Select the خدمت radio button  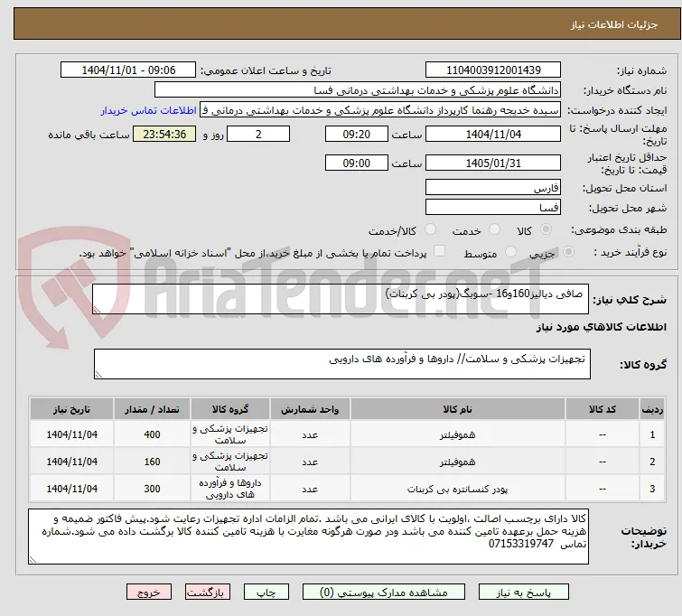click(494, 229)
